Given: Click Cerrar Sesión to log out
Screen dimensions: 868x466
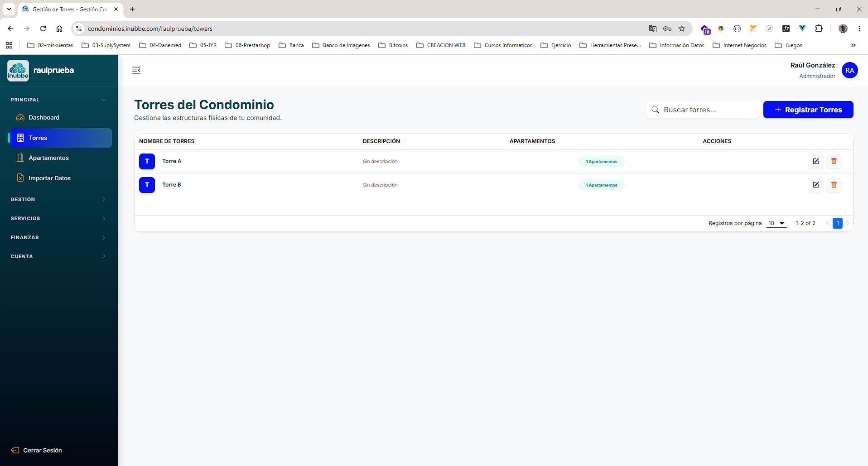Looking at the screenshot, I should [x=36, y=450].
